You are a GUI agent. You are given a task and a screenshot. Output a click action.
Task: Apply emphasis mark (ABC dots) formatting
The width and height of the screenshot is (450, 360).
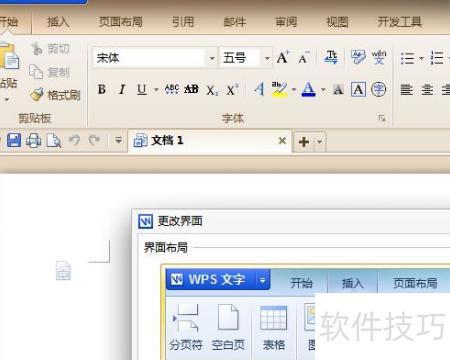(x=172, y=89)
